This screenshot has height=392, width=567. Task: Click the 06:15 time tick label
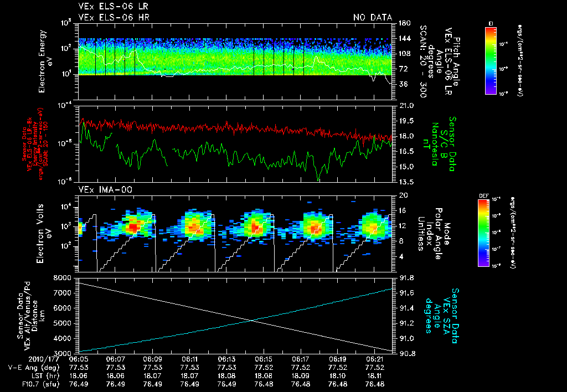click(264, 359)
